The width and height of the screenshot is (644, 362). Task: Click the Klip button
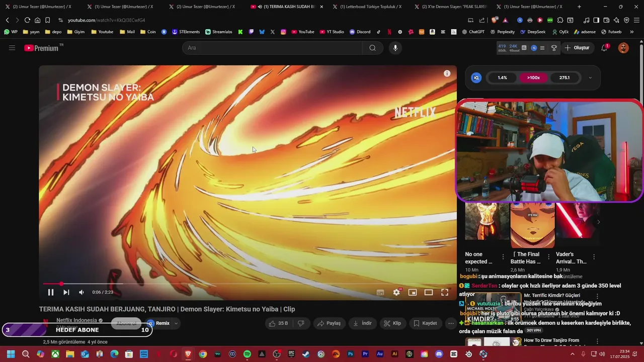coord(392,323)
